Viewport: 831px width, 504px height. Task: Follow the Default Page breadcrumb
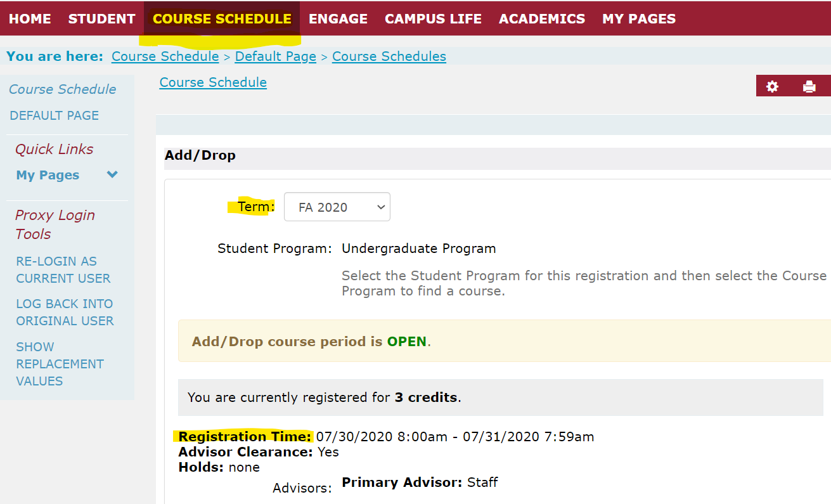[x=275, y=56]
